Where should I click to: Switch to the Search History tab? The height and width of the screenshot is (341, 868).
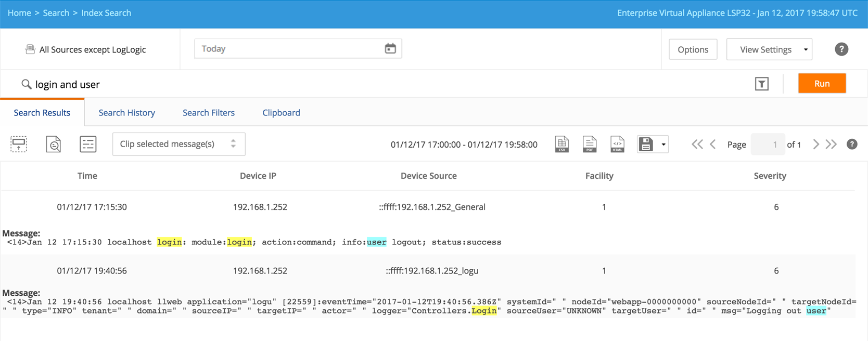(126, 113)
